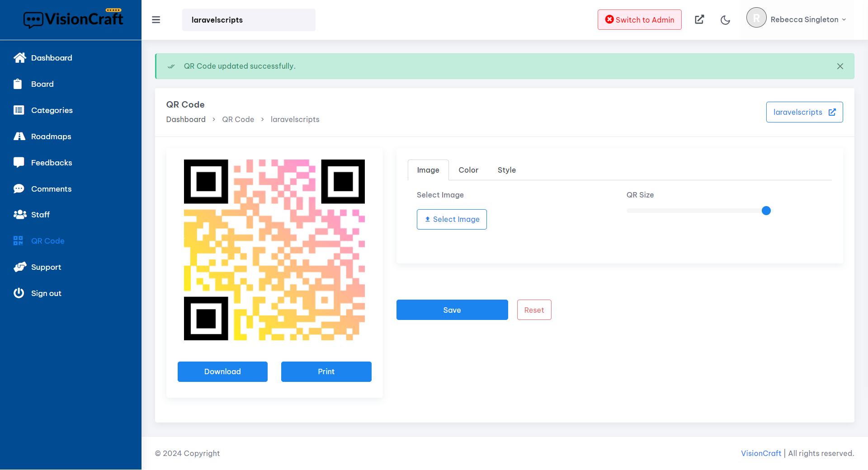Click the Roadmaps road icon

point(19,136)
